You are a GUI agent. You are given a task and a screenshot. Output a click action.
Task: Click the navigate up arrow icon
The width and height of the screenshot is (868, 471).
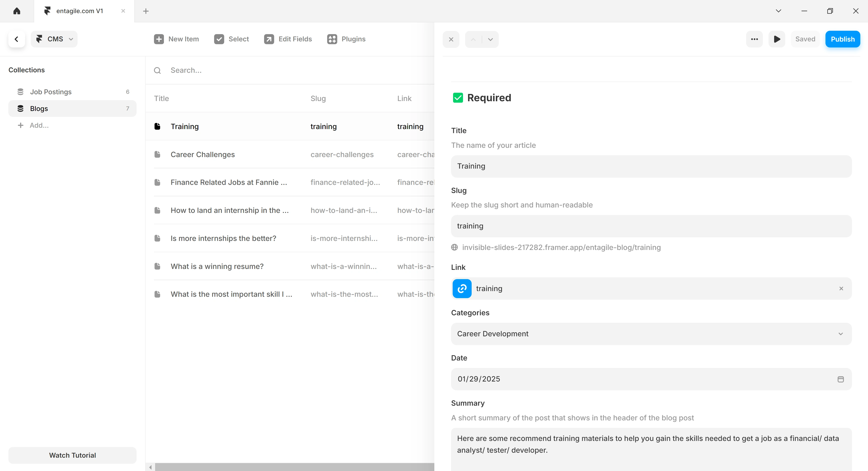473,39
